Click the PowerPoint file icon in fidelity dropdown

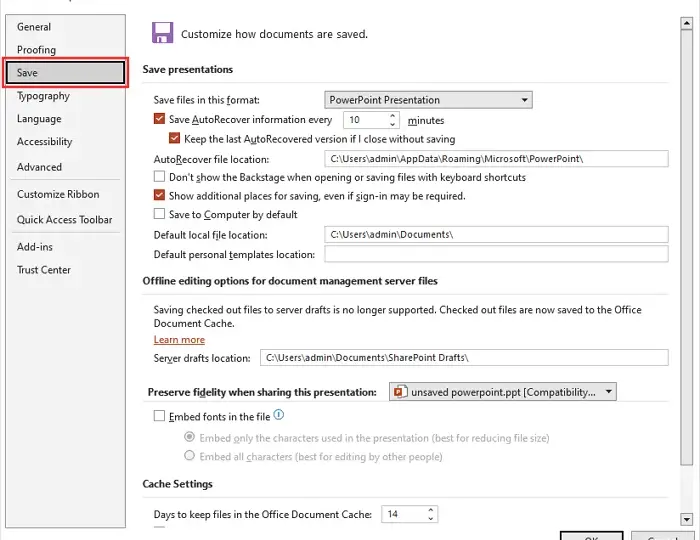tap(400, 392)
